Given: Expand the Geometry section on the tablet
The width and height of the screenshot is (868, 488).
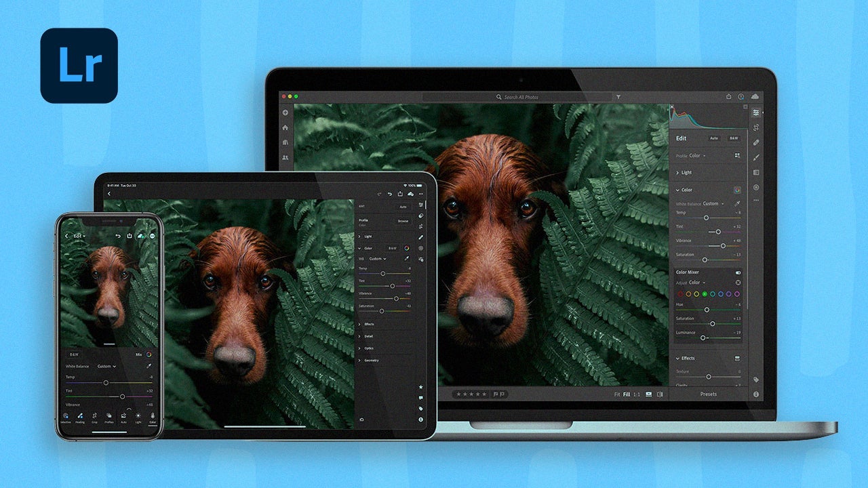Looking at the screenshot, I should pyautogui.click(x=371, y=360).
